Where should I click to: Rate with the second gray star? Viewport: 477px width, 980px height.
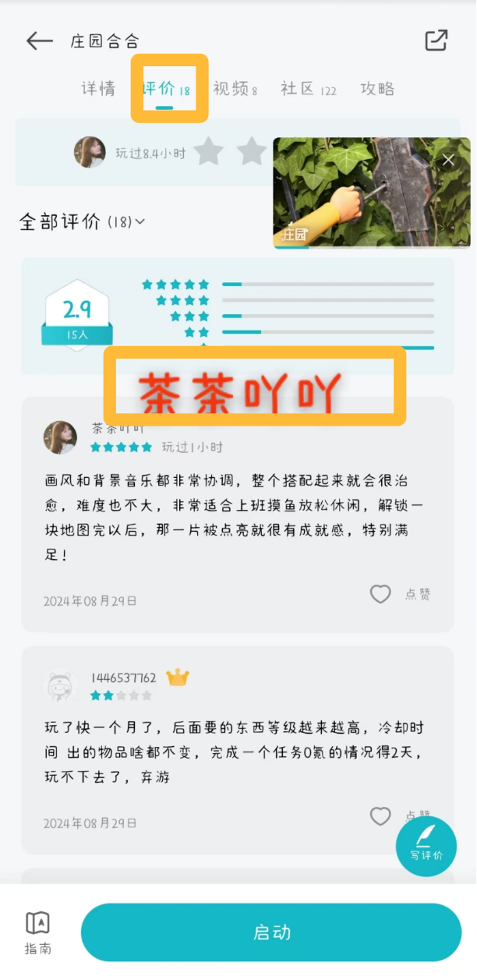point(252,151)
